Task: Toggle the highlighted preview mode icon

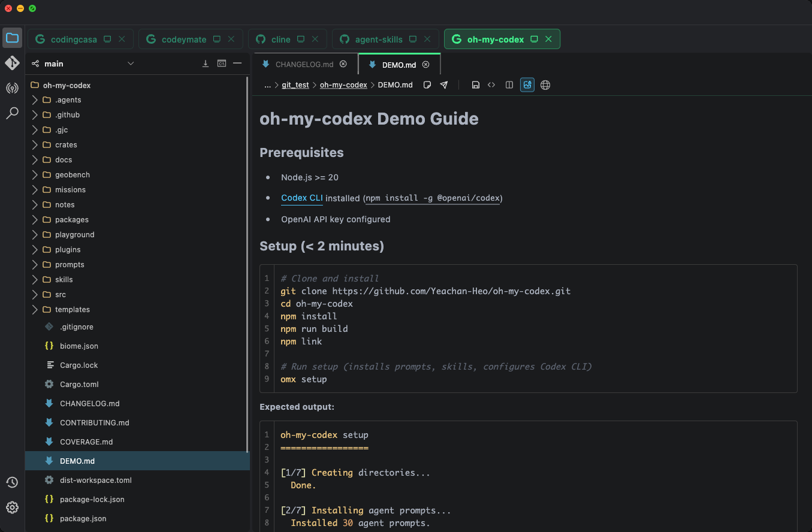Action: pyautogui.click(x=527, y=85)
